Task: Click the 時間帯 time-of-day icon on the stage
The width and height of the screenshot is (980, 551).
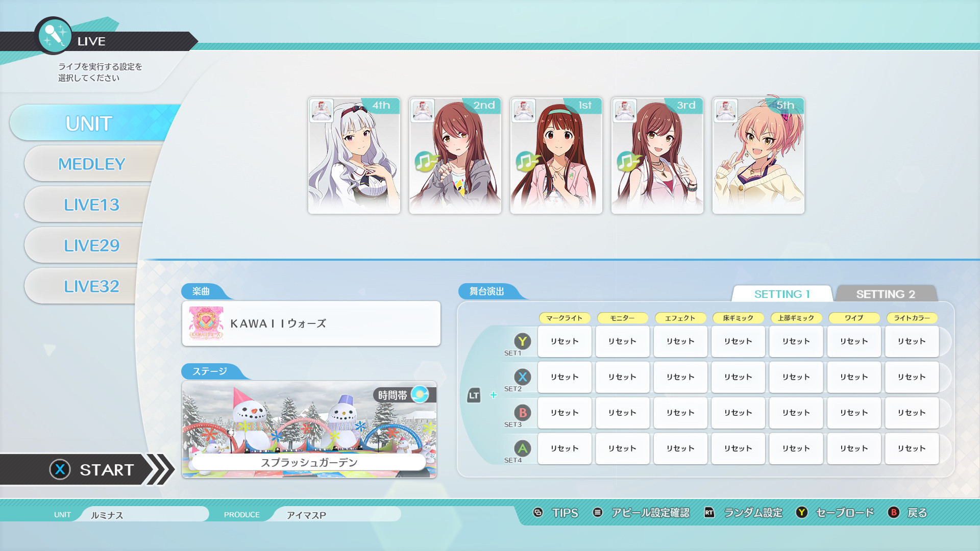Action: coord(421,394)
